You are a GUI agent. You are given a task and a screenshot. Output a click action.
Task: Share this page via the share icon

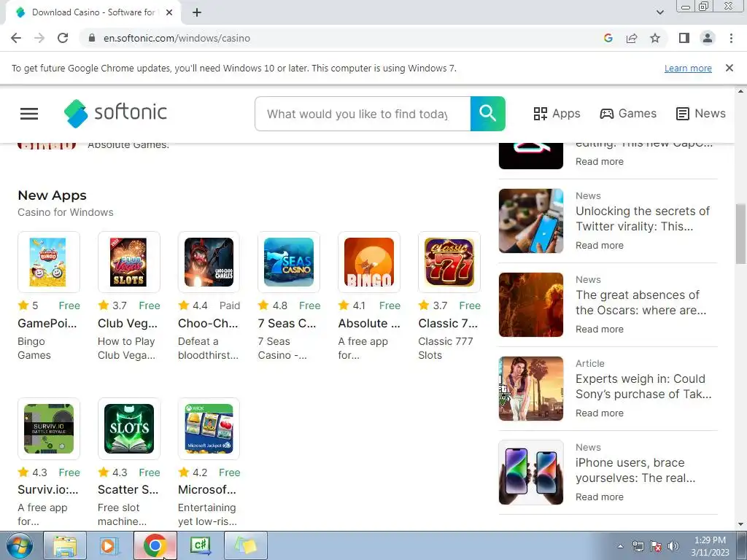click(x=632, y=38)
